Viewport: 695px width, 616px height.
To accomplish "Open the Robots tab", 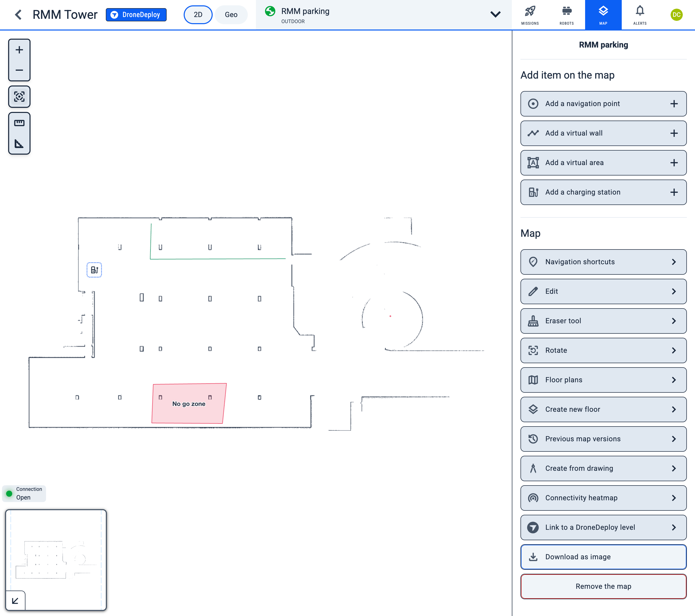I will click(567, 15).
